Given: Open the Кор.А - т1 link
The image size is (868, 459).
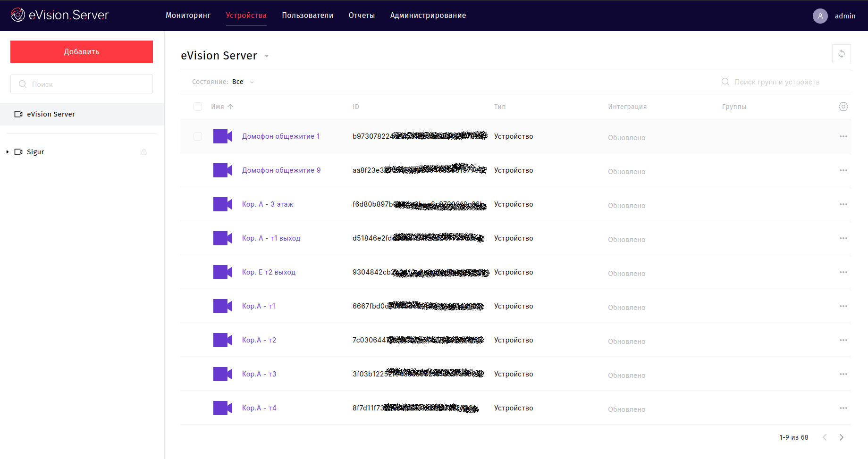Looking at the screenshot, I should (259, 306).
